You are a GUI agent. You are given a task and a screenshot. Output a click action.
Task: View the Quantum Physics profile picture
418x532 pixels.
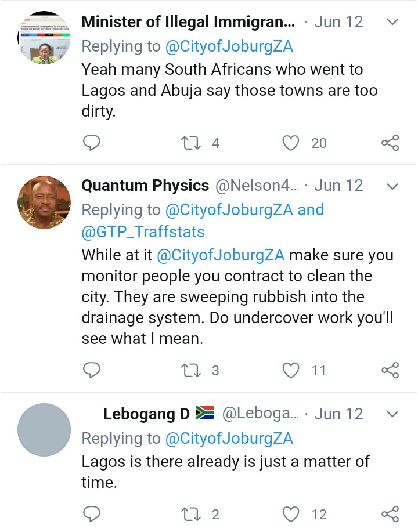click(44, 202)
